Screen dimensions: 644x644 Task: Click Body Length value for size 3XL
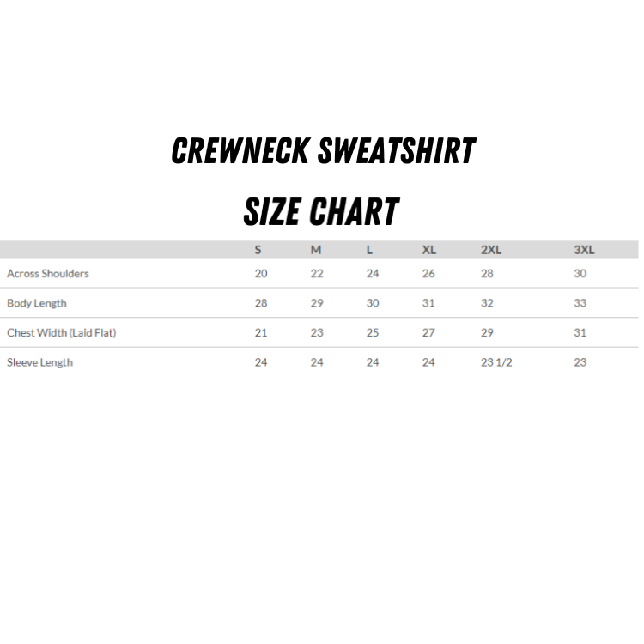coord(580,303)
